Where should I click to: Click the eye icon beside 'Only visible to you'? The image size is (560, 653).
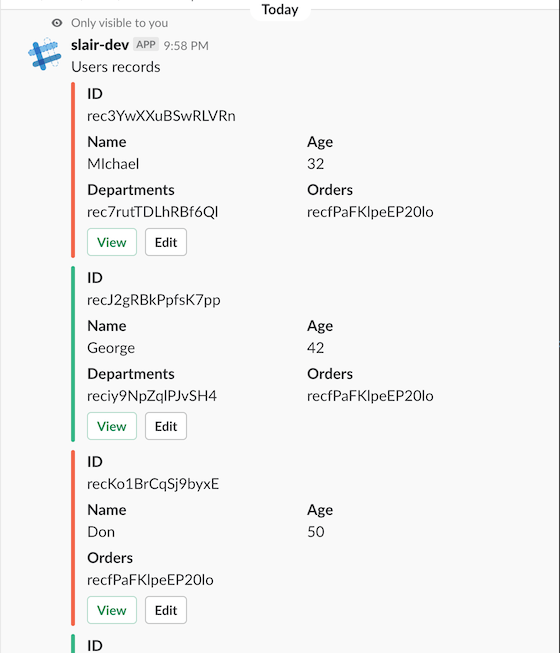tap(57, 23)
